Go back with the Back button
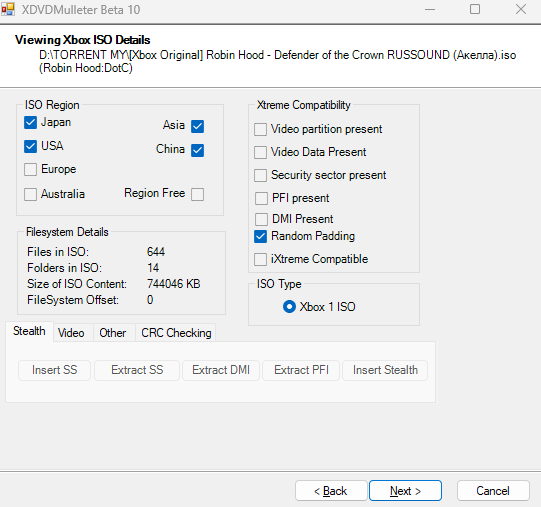 (331, 491)
